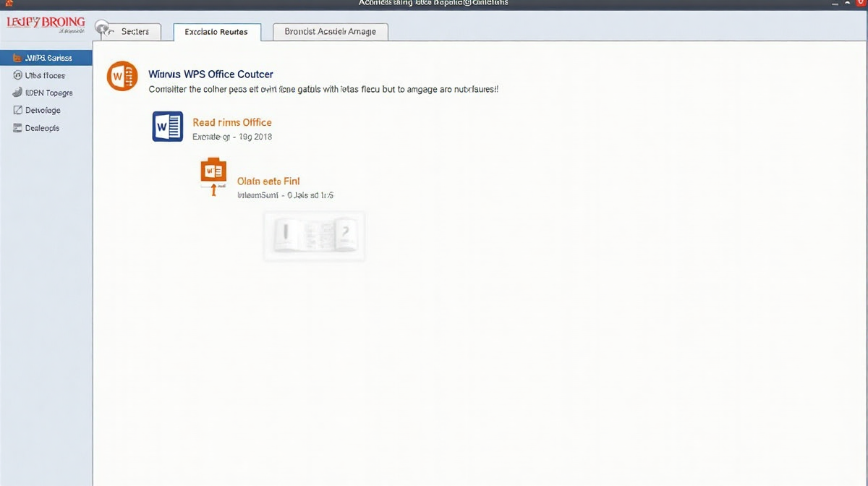Image resolution: width=868 pixels, height=486 pixels.
Task: Select the highlighted WIPS Sariess sidebar item
Action: (46, 58)
